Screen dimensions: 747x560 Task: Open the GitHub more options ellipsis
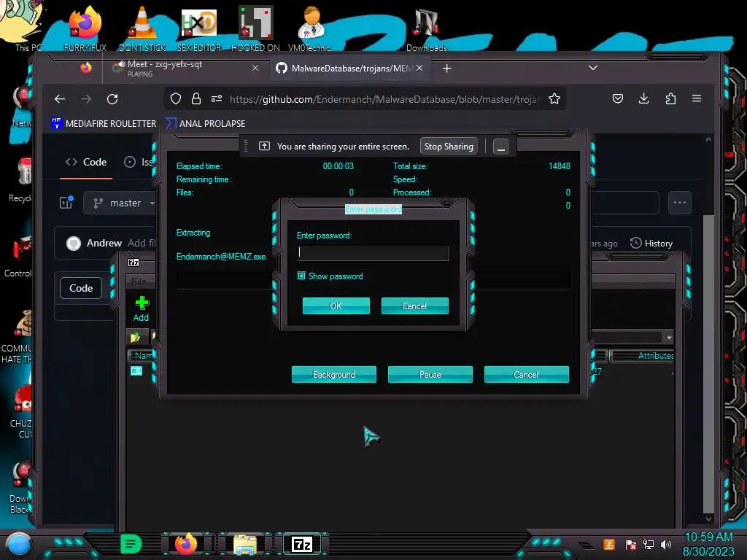(680, 203)
